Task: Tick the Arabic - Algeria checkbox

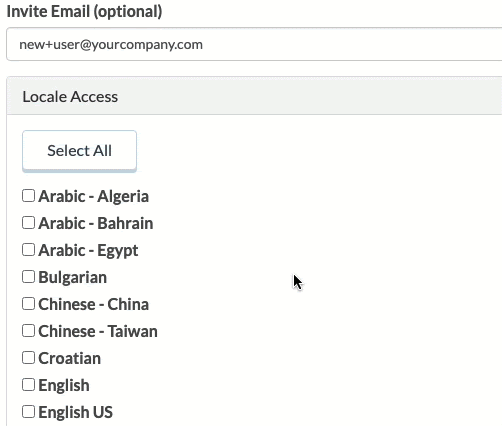Action: click(28, 196)
